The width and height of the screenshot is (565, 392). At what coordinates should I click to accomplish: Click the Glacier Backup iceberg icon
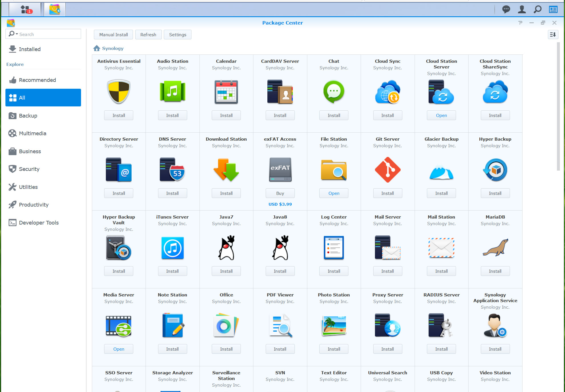[x=441, y=171]
